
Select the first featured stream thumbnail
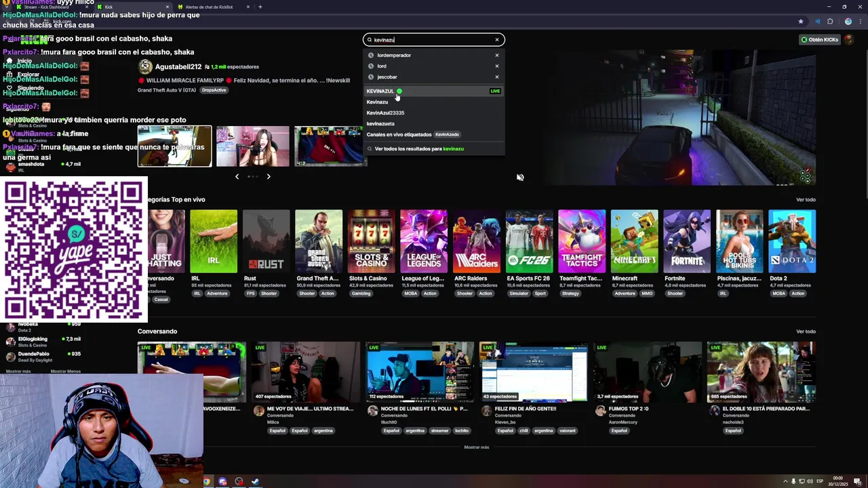pyautogui.click(x=174, y=146)
